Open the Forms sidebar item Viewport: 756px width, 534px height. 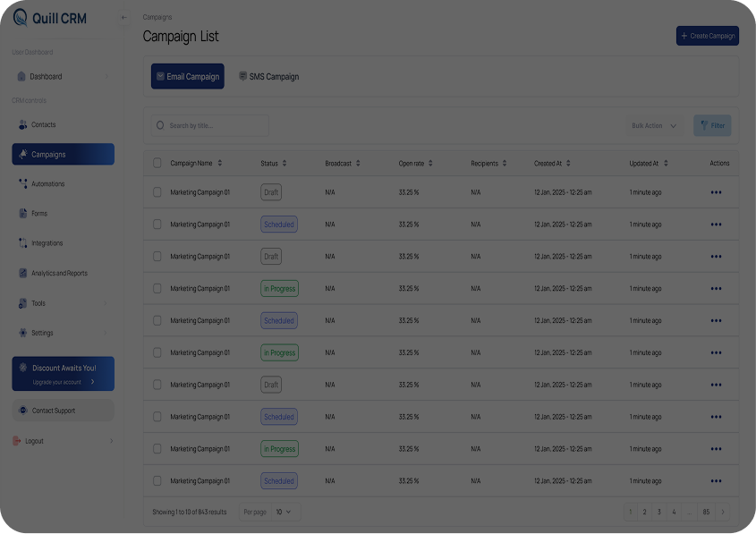[x=38, y=214]
